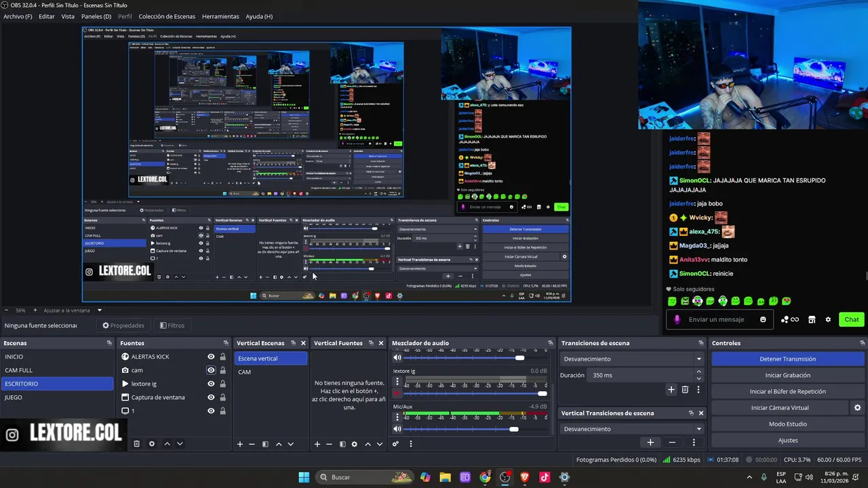Open source properties gear in Fuentes toolbar
This screenshot has height=488, width=868.
coord(152,444)
